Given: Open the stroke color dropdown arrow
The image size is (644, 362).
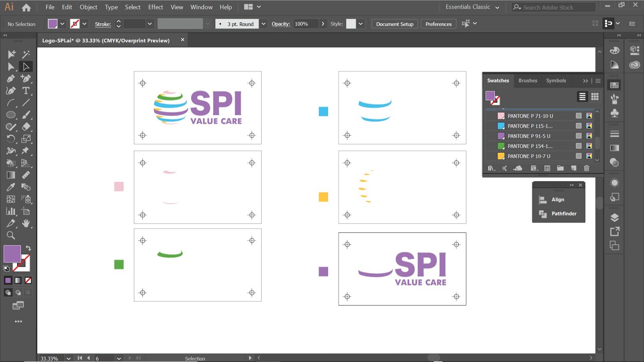Looking at the screenshot, I should tap(85, 24).
